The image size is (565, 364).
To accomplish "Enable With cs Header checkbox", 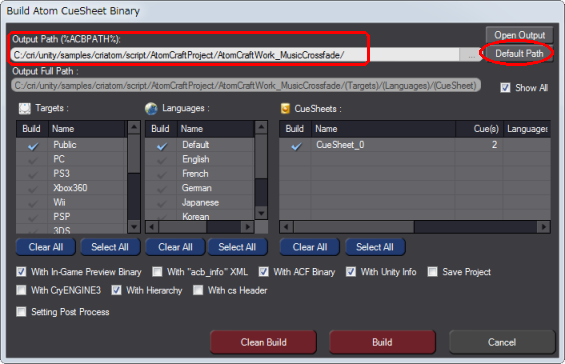I will click(198, 290).
